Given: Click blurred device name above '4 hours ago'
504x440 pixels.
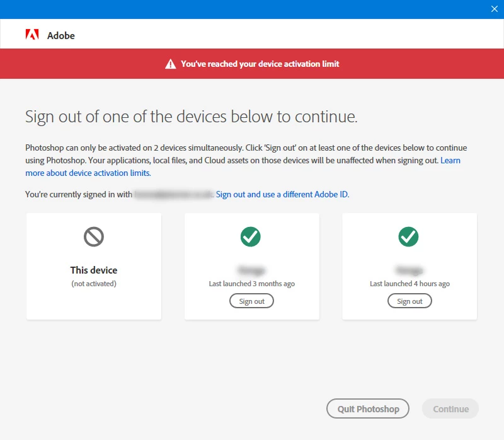Looking at the screenshot, I should click(409, 270).
